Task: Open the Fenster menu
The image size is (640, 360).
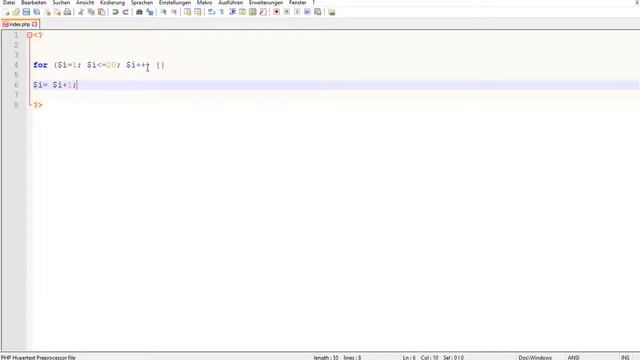Action: pyautogui.click(x=298, y=2)
